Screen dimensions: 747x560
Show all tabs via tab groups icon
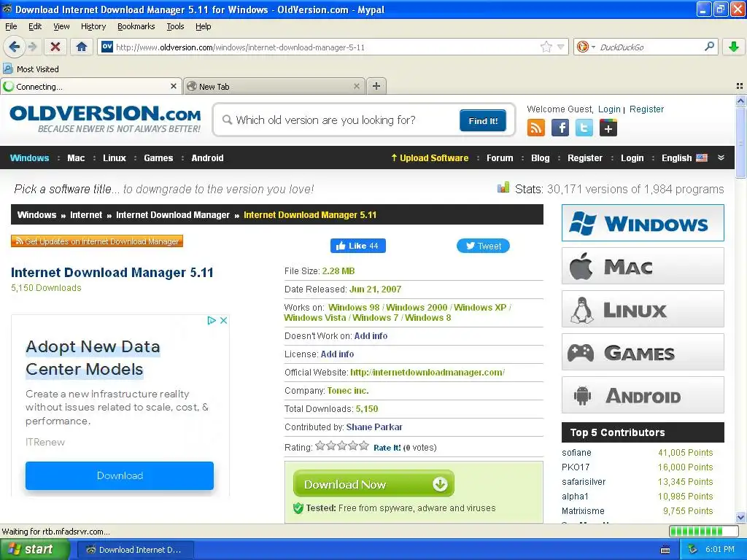pos(740,86)
